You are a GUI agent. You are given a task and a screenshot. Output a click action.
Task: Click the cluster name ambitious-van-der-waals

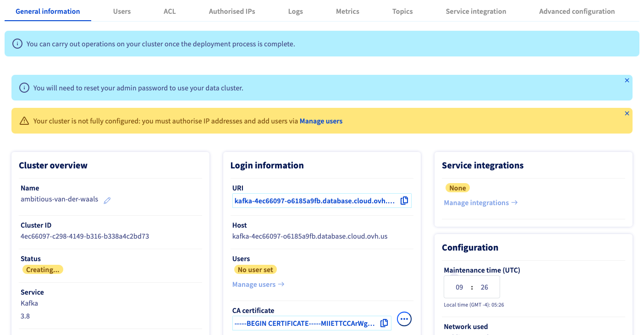coord(60,199)
